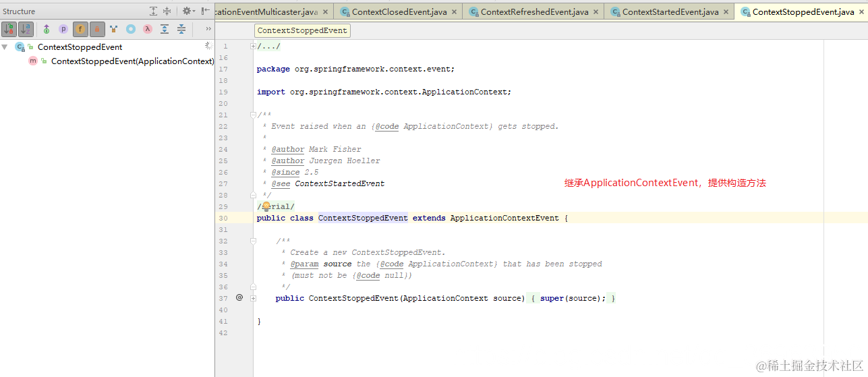Click the method icon of constructor node

[x=32, y=61]
